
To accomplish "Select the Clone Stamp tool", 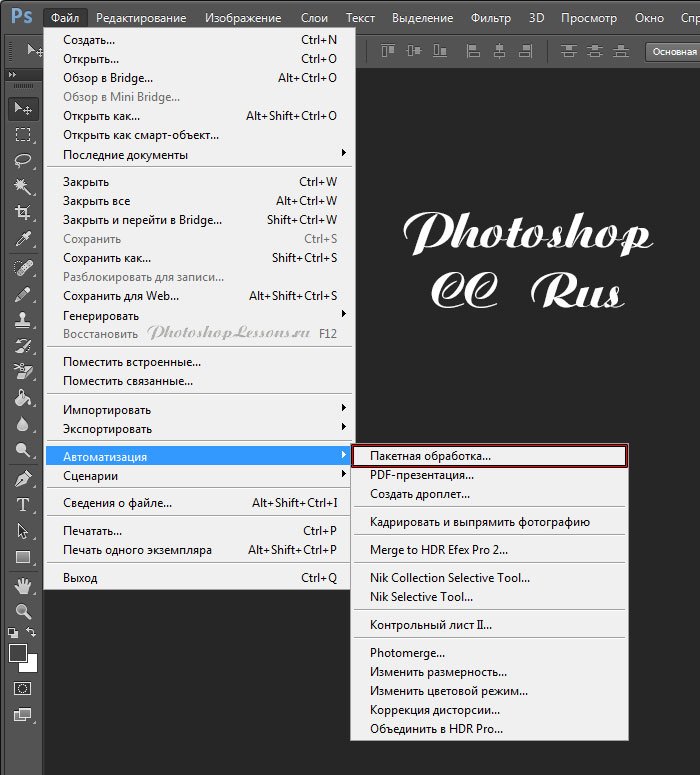I will [x=22, y=321].
